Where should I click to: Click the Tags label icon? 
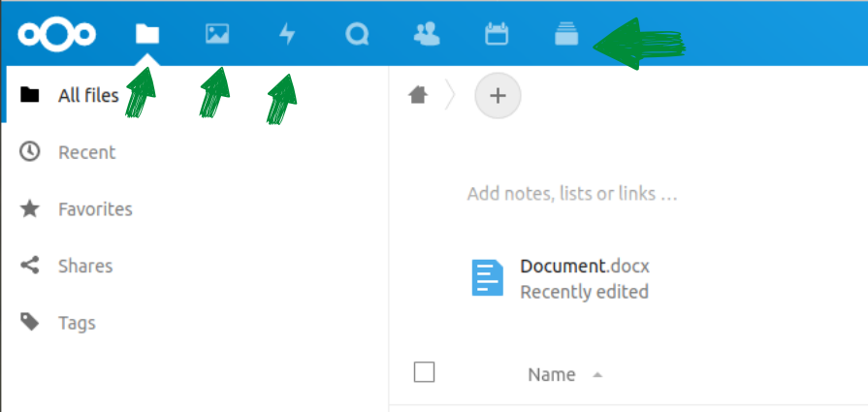pyautogui.click(x=29, y=322)
